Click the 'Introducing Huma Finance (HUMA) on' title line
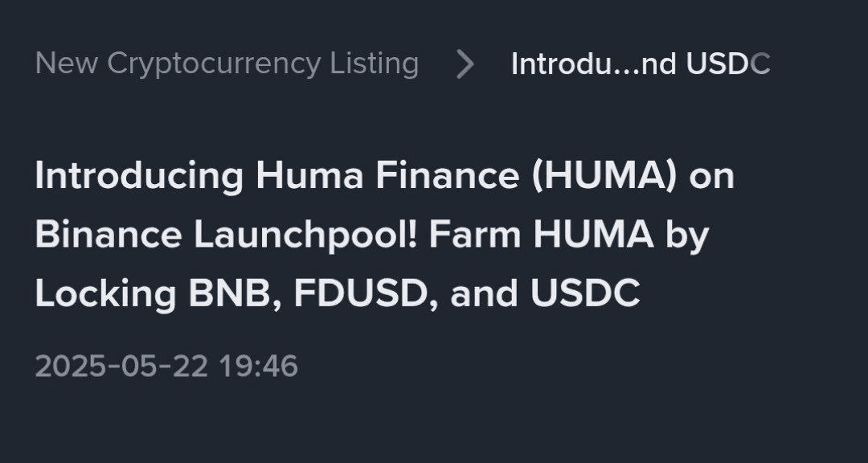Viewport: 868px width, 463px height. [385, 176]
